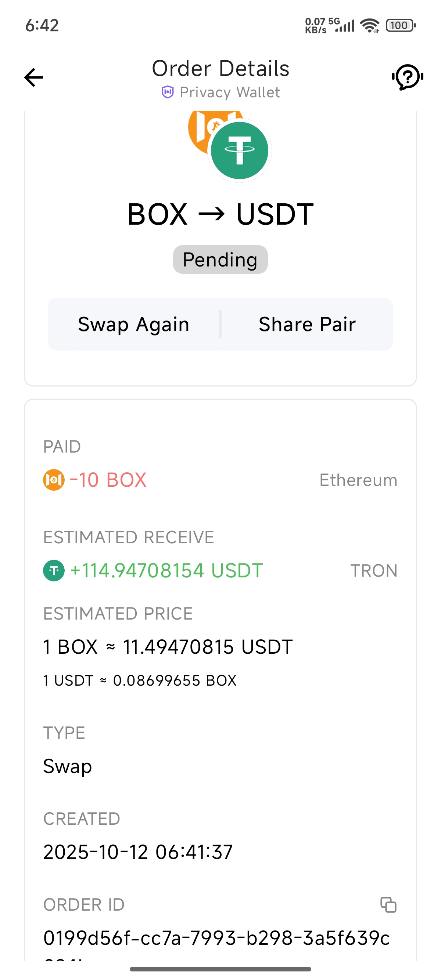Tap the 1 BOX estimated price line
Screen dimensions: 441x980
click(168, 647)
